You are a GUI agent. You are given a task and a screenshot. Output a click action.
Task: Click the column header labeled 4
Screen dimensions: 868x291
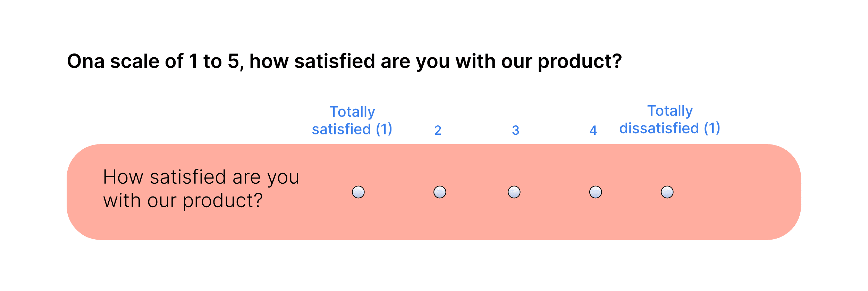point(593,130)
